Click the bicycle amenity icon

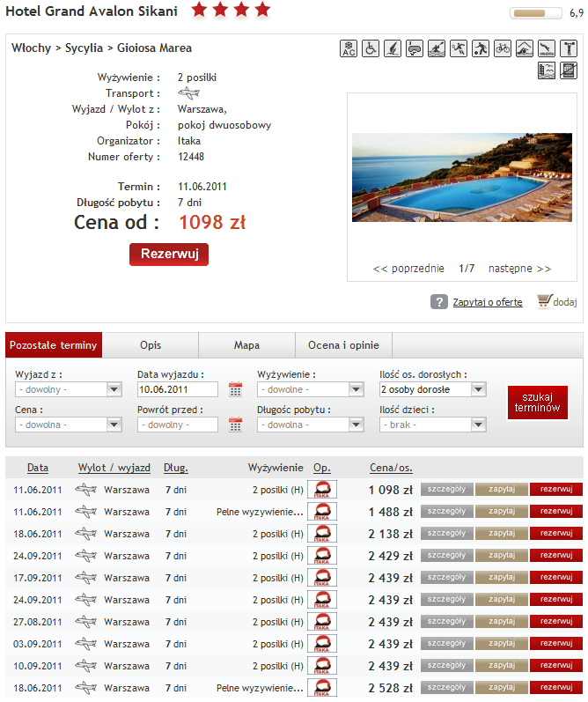point(503,48)
